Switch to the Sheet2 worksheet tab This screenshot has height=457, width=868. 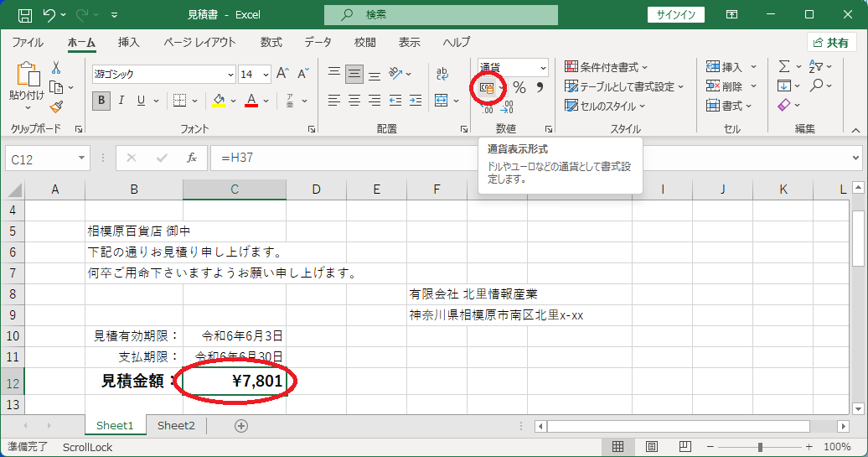click(176, 425)
